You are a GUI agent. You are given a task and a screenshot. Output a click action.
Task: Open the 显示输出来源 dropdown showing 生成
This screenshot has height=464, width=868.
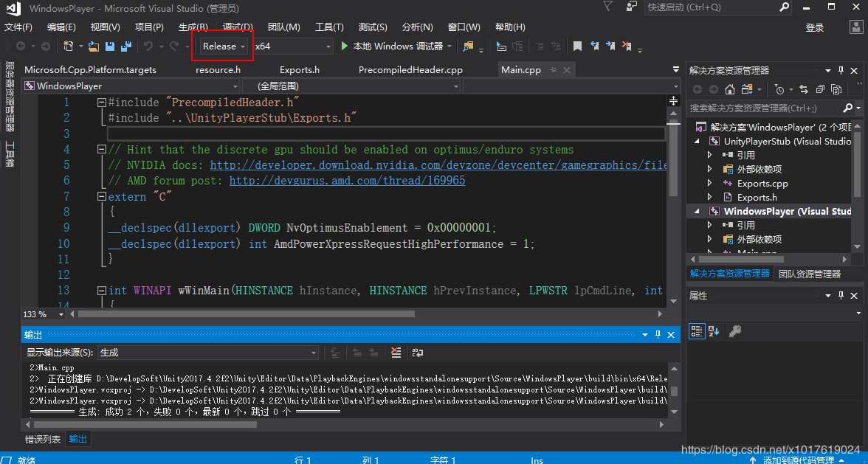208,353
